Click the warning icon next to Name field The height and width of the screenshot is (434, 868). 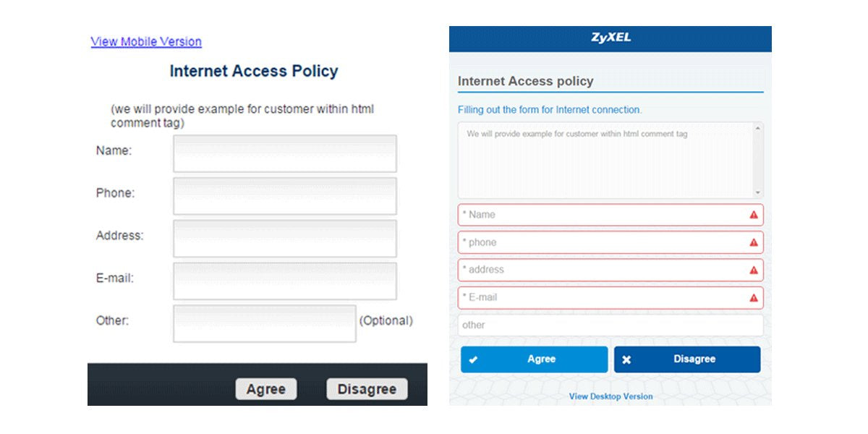coord(753,215)
